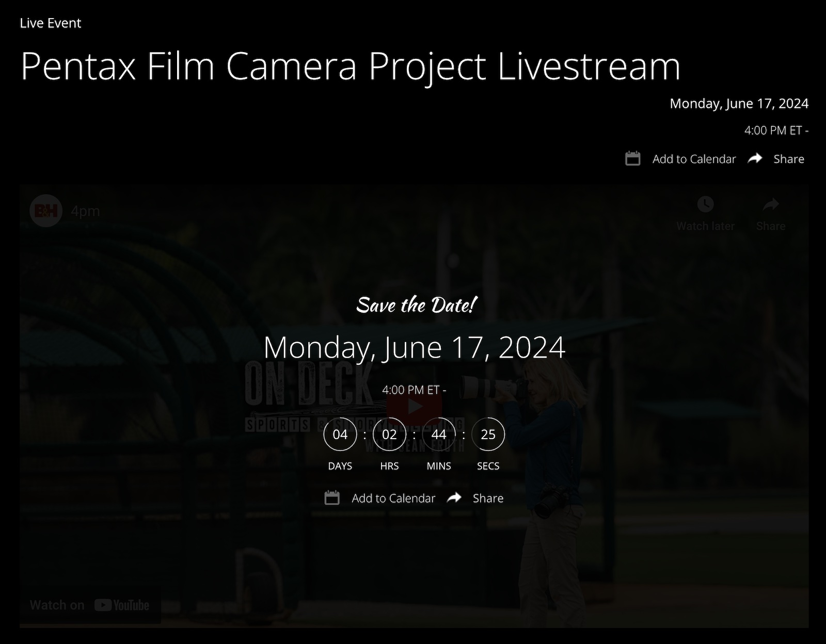Click the YouTube Share arrow on the video
Screen dimensions: 826x644
770,204
